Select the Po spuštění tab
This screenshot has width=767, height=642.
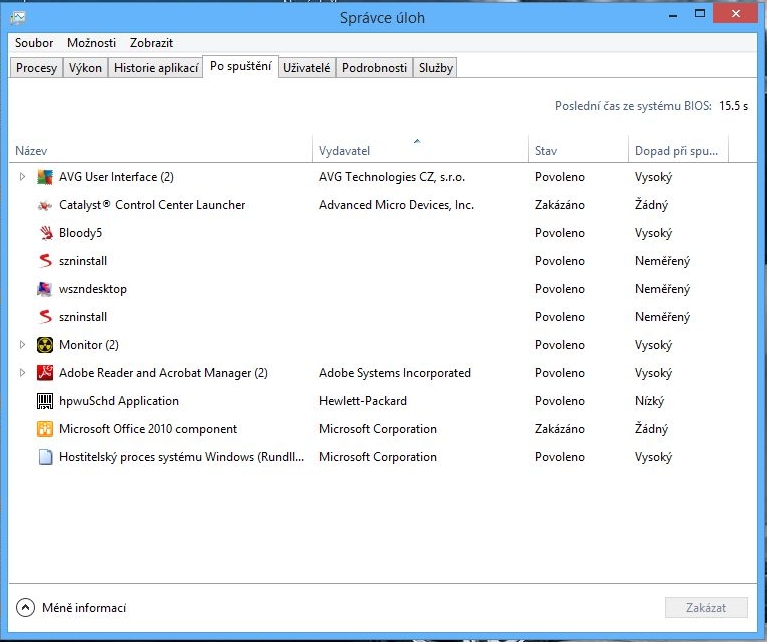pyautogui.click(x=241, y=66)
